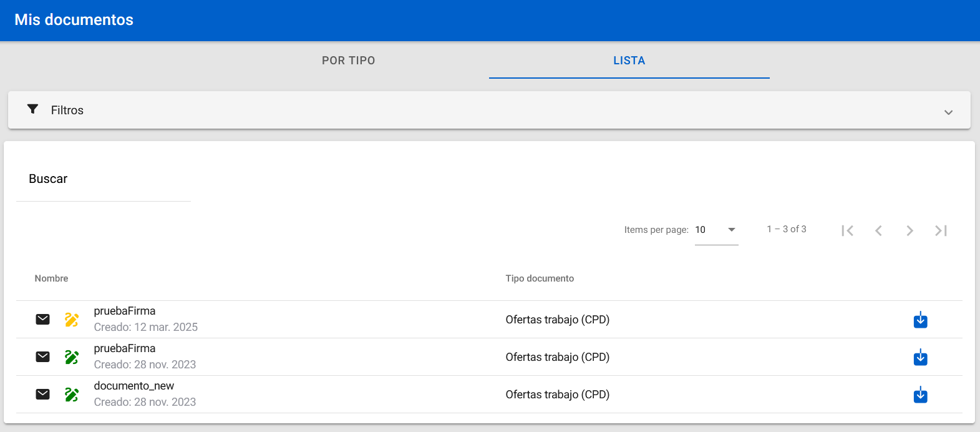Click the Filtros funnel icon
The width and height of the screenshot is (980, 432).
pyautogui.click(x=33, y=109)
